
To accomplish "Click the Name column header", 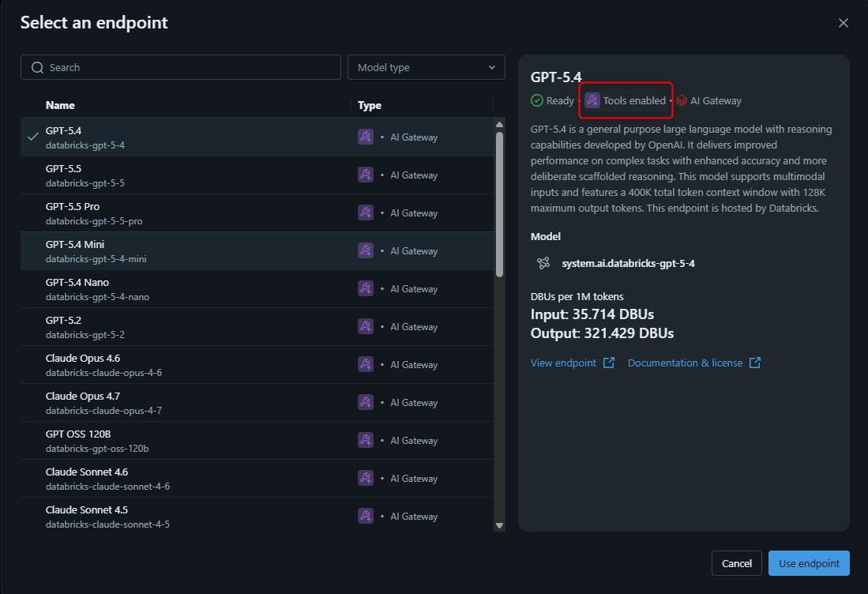I will 60,105.
